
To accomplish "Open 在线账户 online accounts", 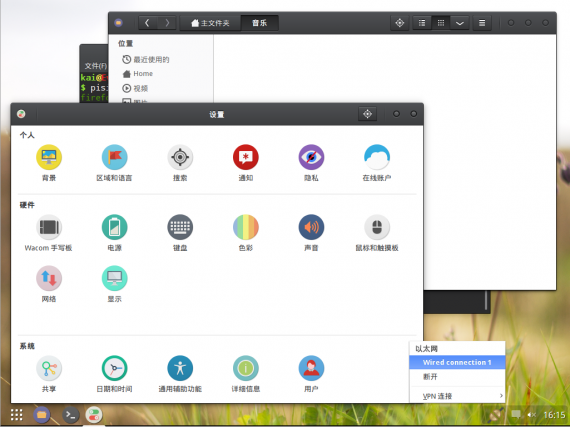I will (377, 162).
